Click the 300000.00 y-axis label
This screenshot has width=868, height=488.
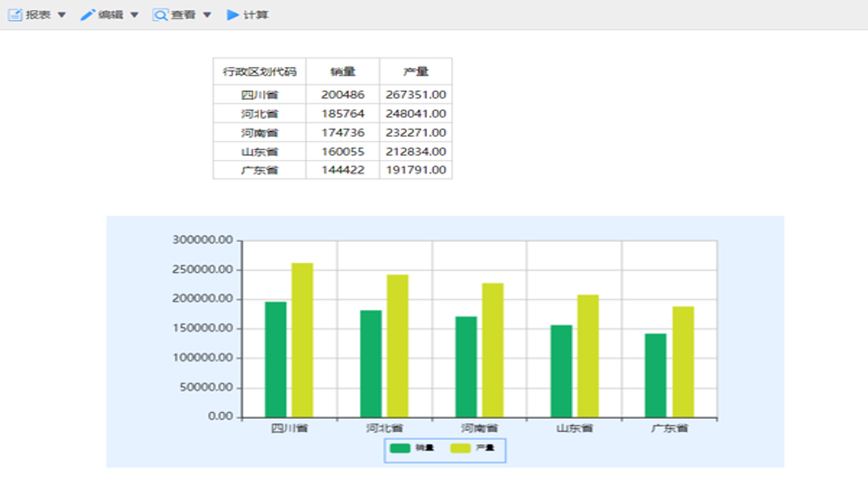click(x=203, y=240)
